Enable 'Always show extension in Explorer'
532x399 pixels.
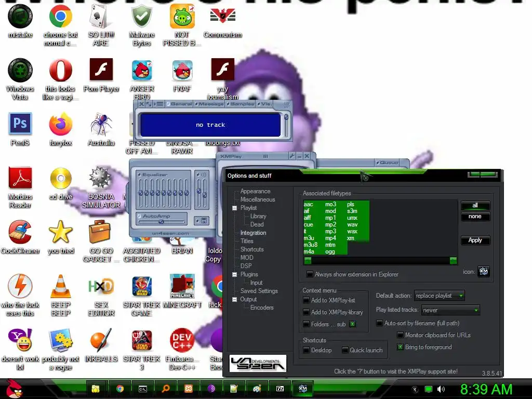point(310,274)
